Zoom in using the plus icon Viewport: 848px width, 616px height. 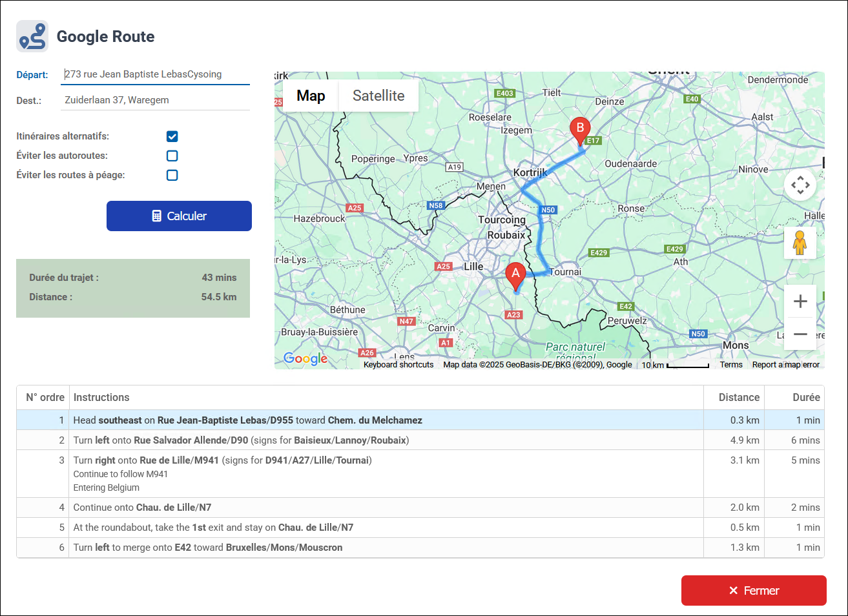(800, 301)
